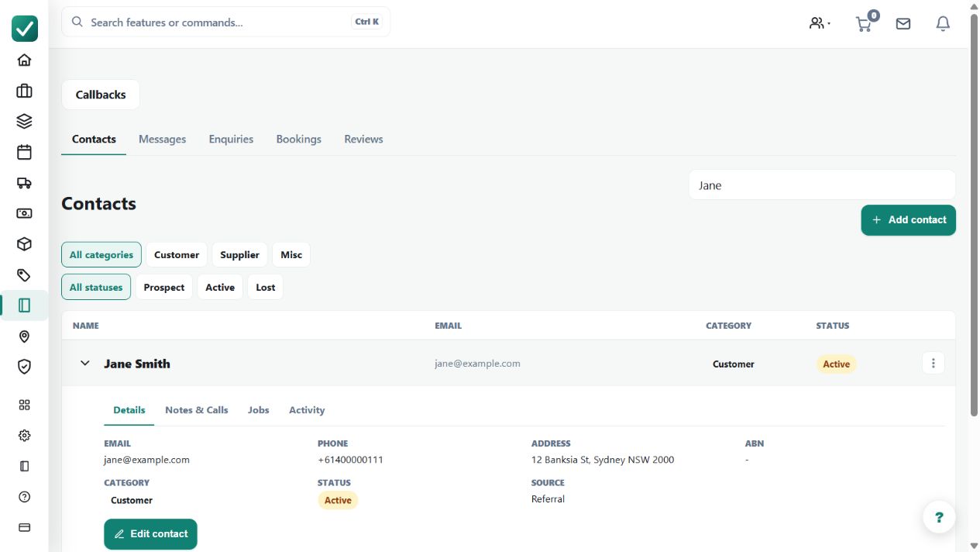Filter contacts by Lost status

pos(266,287)
